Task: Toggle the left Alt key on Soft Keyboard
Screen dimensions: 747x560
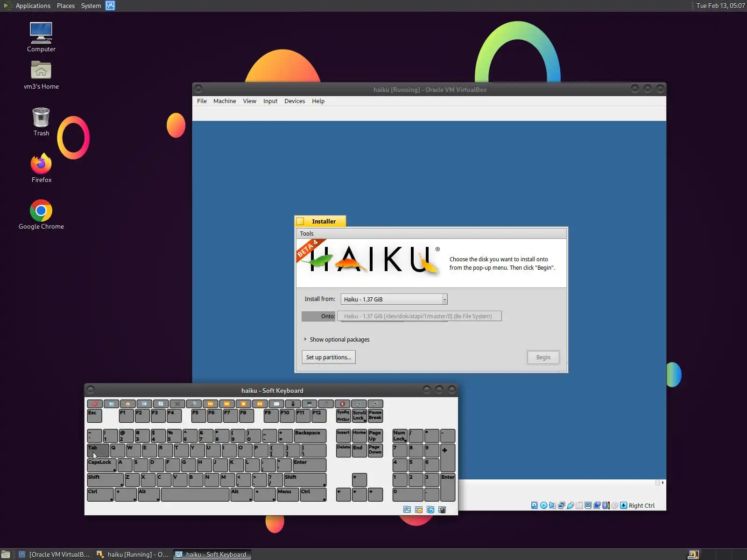Action: pos(149,495)
